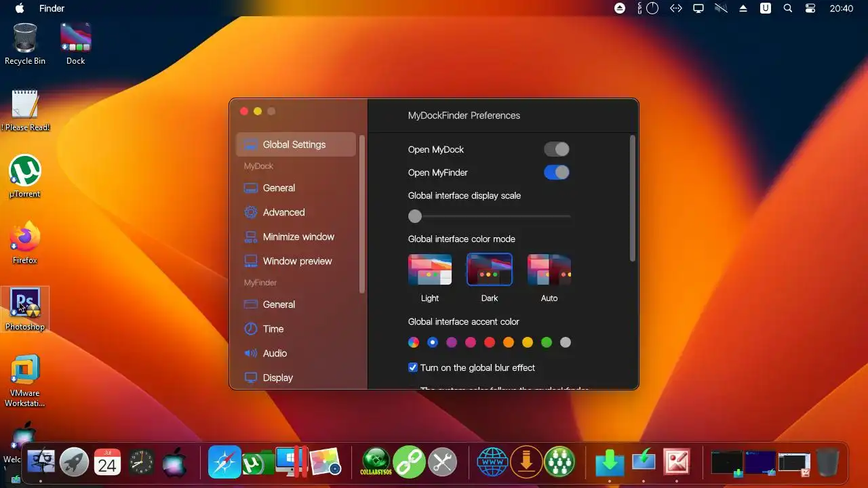This screenshot has height=488, width=868.
Task: Open Finder from the dock
Action: pos(41,462)
